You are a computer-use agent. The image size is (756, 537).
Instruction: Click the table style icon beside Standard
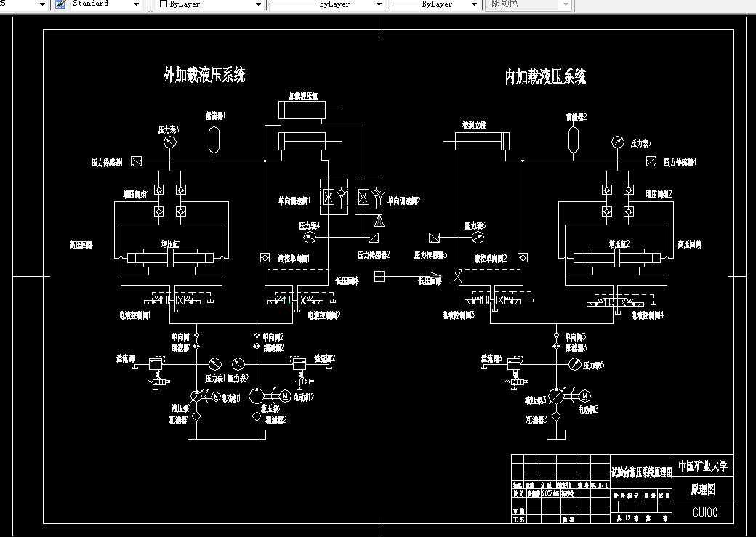coord(60,4)
